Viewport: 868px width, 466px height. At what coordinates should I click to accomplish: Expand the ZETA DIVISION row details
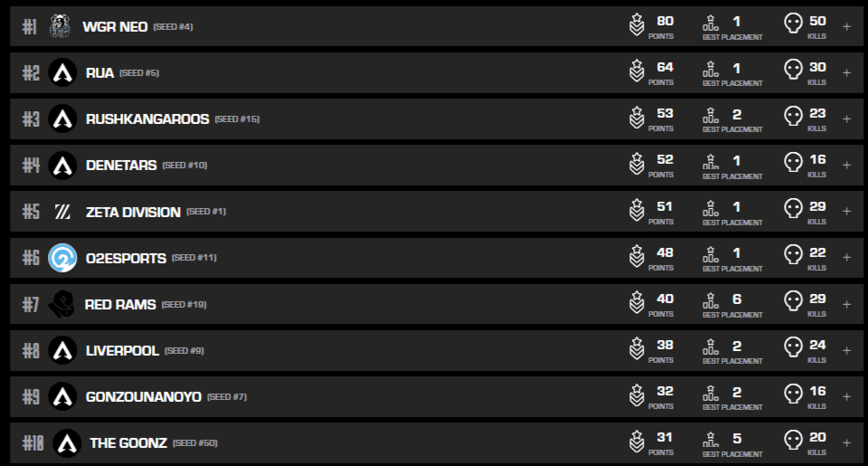[x=846, y=212]
